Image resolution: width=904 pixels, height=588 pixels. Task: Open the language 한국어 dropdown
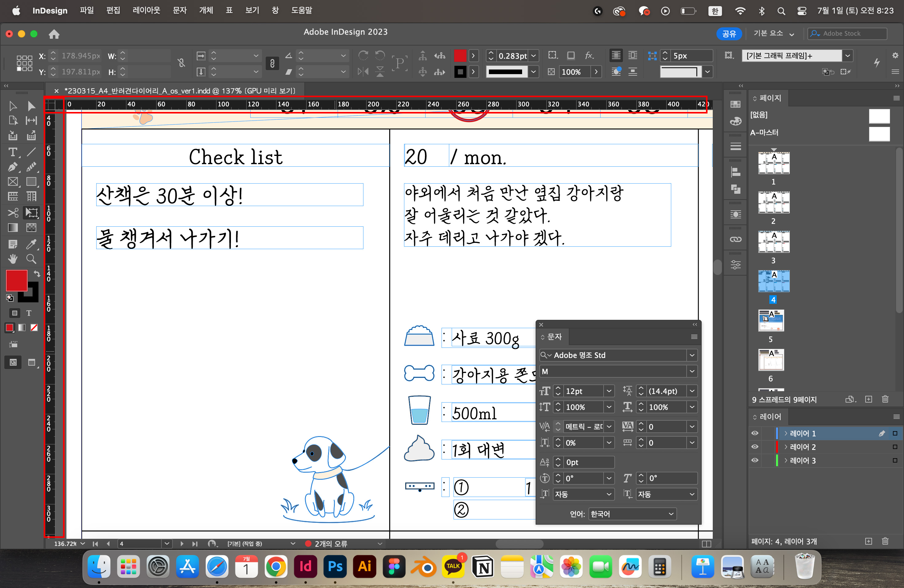[632, 514]
